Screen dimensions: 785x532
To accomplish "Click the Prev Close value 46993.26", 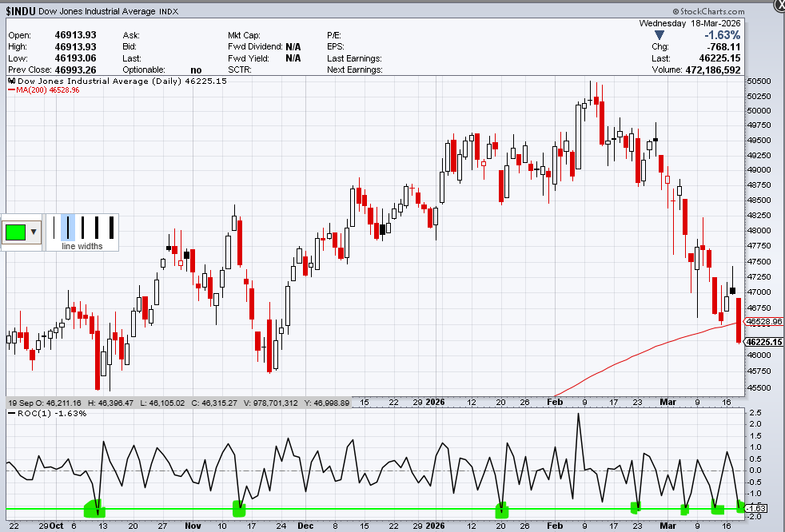I will click(76, 70).
